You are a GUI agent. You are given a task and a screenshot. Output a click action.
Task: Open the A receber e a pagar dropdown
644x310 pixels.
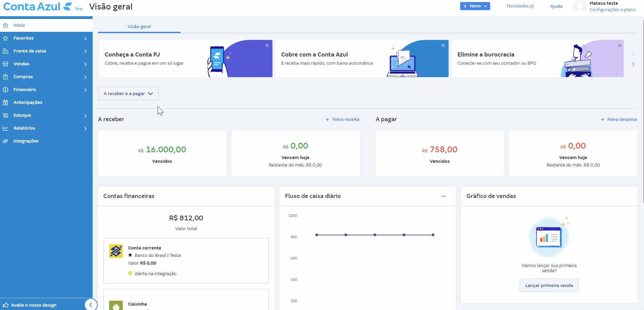click(128, 94)
